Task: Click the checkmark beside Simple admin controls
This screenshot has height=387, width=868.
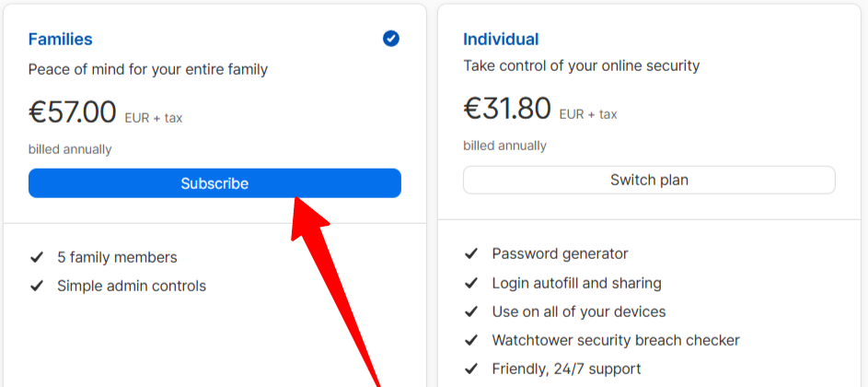Action: 37,286
